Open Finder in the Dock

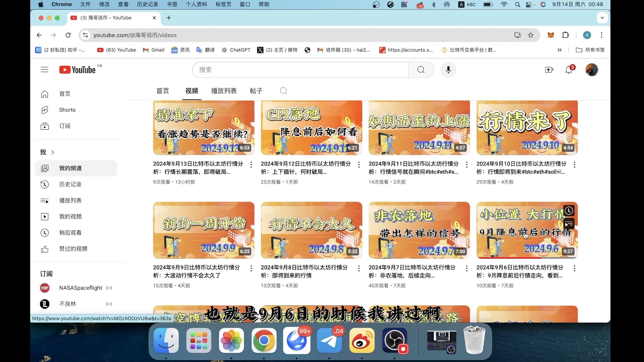pyautogui.click(x=166, y=341)
